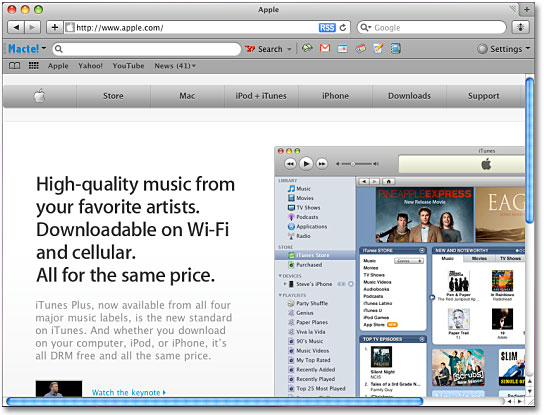544x415 pixels.
Task: Collapse the DEVICES section in iTunes
Action: [280, 276]
